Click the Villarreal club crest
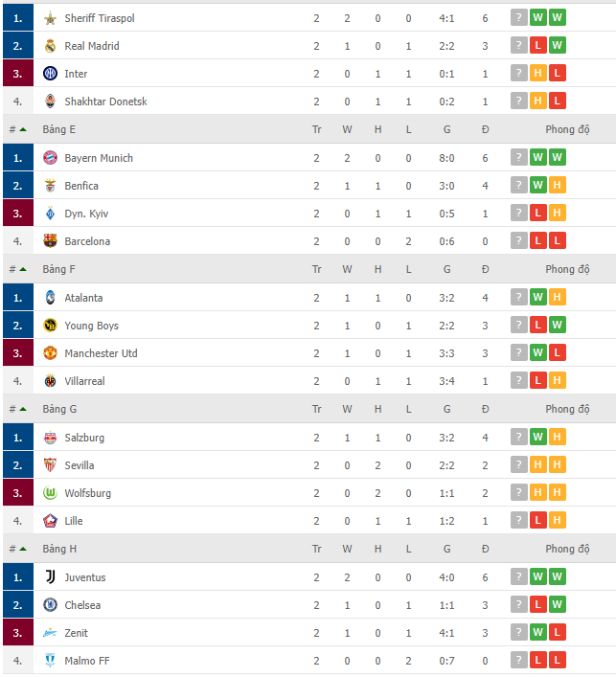 tap(50, 381)
